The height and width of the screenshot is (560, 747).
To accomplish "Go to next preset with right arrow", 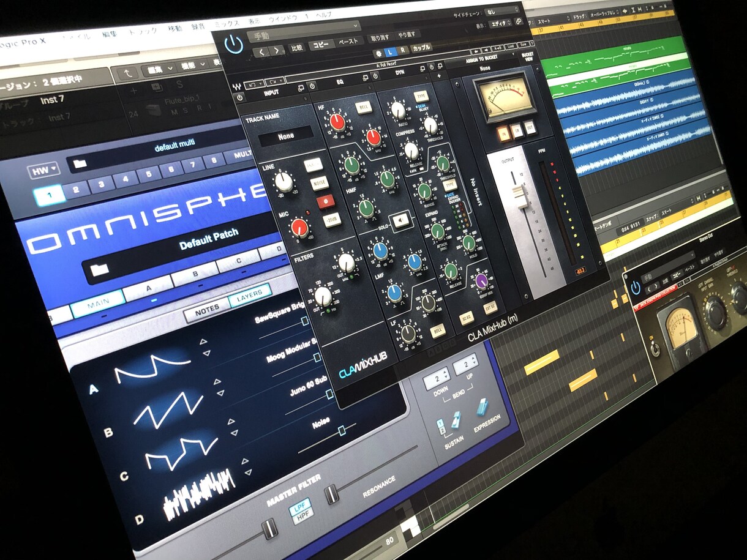I will point(277,51).
